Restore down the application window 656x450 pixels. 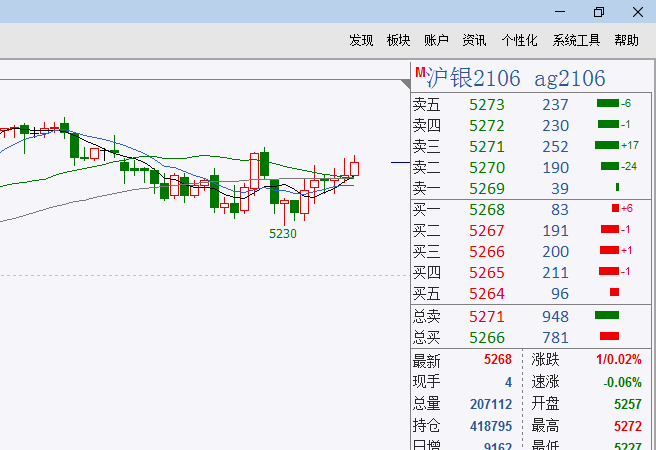click(599, 12)
